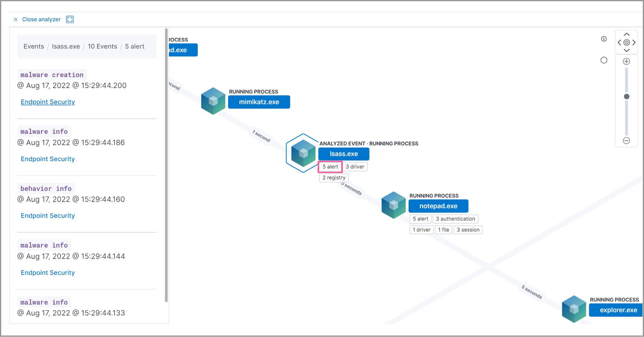Select the 10 Events breadcrumb item

click(x=102, y=46)
